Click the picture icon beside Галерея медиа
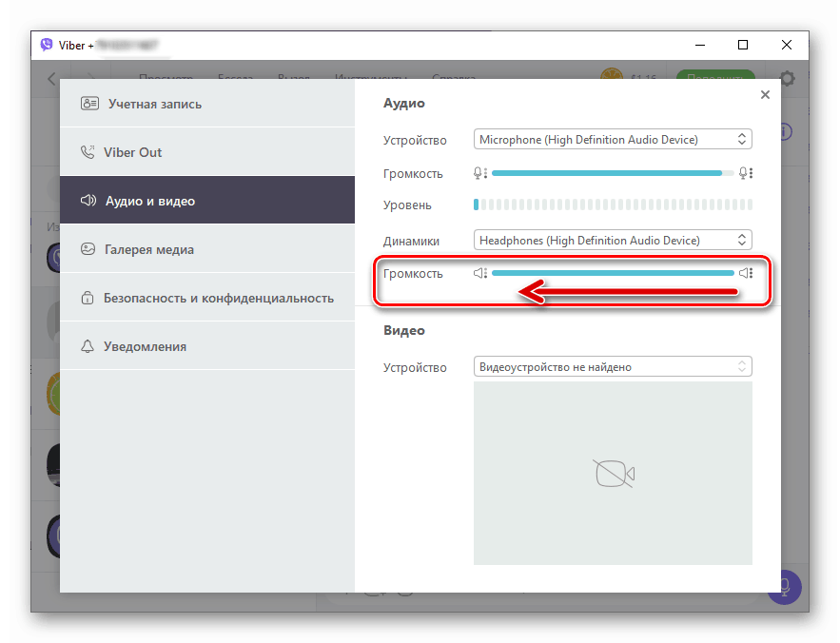 [88, 248]
